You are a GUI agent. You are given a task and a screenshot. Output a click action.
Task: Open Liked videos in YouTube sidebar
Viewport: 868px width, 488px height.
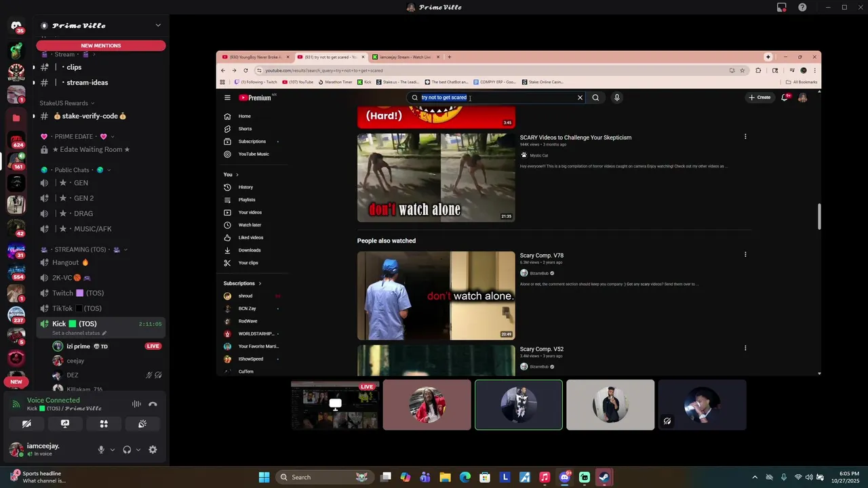click(x=252, y=238)
